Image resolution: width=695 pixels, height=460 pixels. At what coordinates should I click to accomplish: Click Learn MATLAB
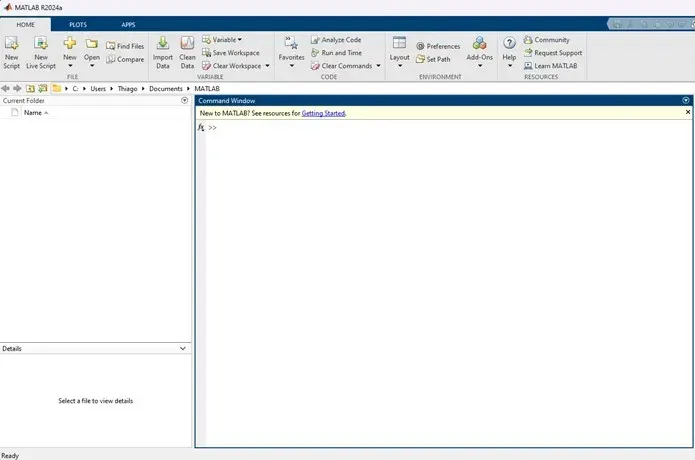551,66
